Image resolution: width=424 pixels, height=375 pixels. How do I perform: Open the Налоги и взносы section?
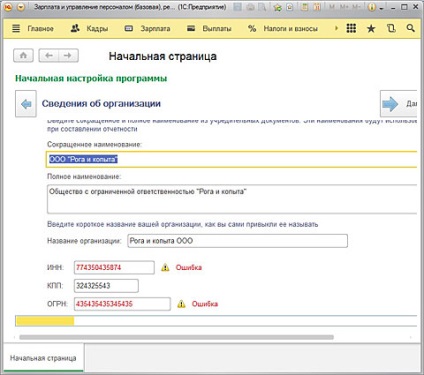[x=290, y=29]
